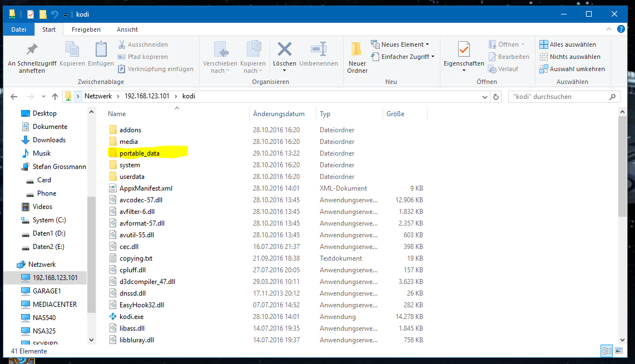Image resolution: width=635 pixels, height=364 pixels.
Task: Sort by the Name column header
Action: tap(117, 114)
